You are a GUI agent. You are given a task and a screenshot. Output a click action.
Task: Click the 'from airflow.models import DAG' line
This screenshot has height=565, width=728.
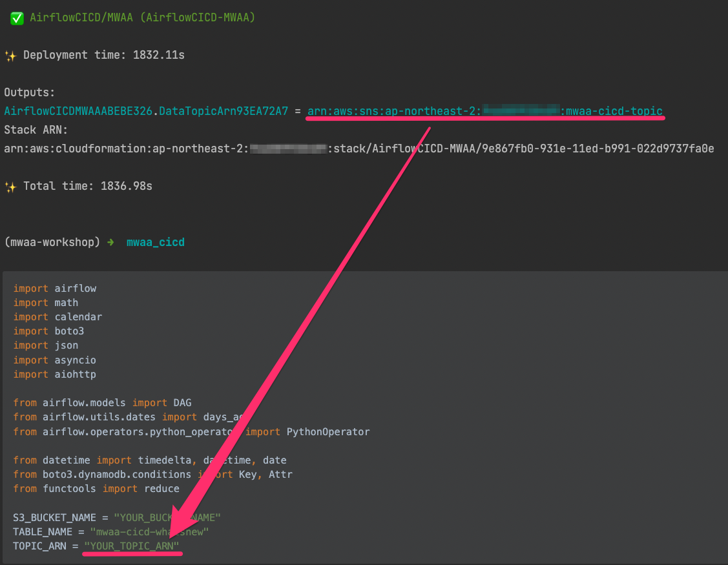click(x=102, y=403)
